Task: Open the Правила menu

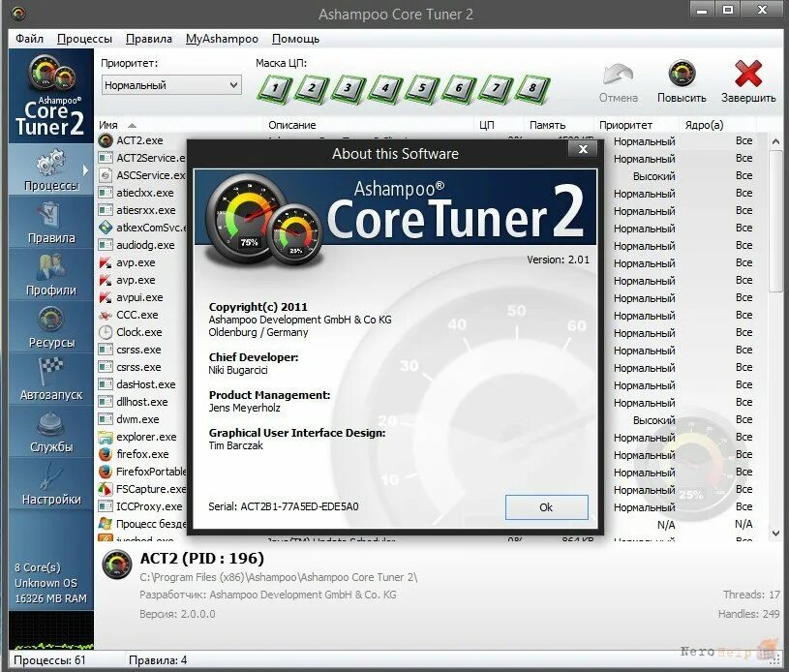Action: (x=149, y=39)
